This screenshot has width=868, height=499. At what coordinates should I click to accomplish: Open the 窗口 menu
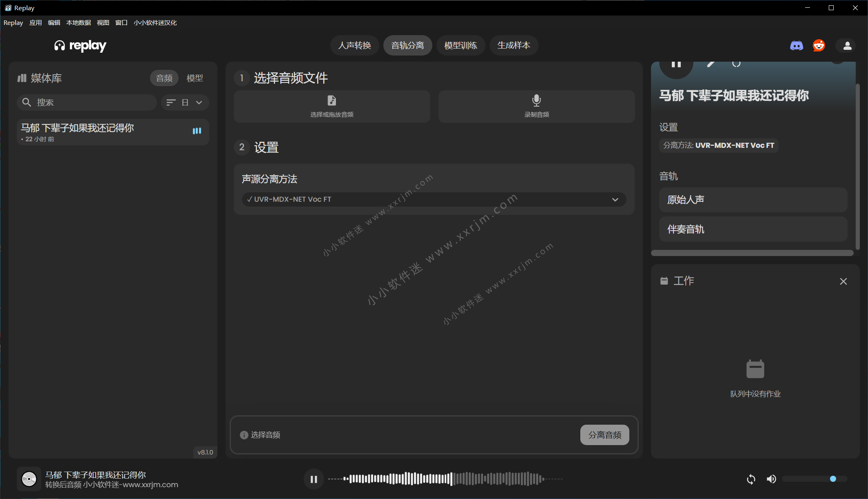pyautogui.click(x=121, y=23)
